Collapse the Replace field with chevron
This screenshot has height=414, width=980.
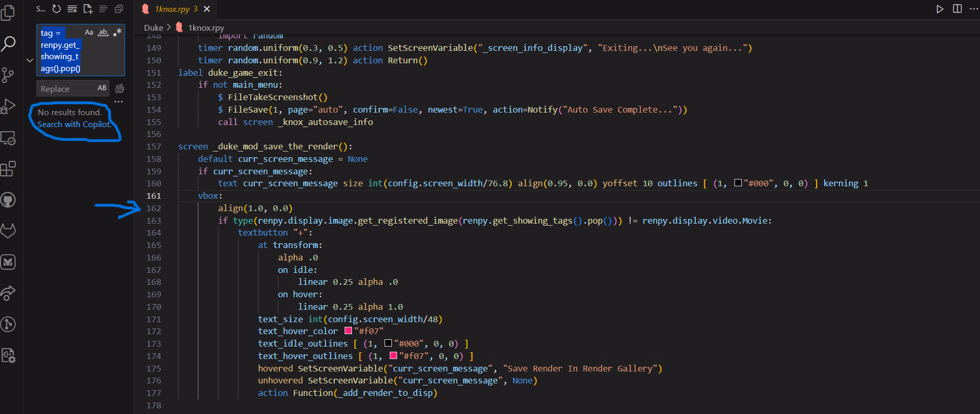pos(30,60)
